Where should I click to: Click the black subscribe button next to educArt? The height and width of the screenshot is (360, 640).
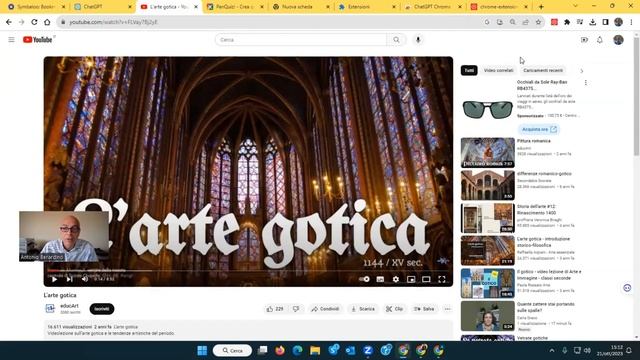coord(102,309)
